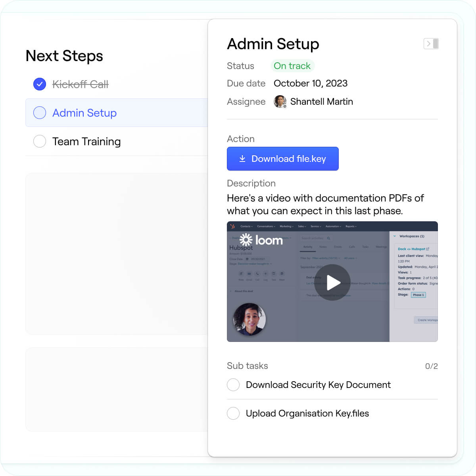
Task: Click the Note creation icon in deal toolbar
Action: coord(241,274)
